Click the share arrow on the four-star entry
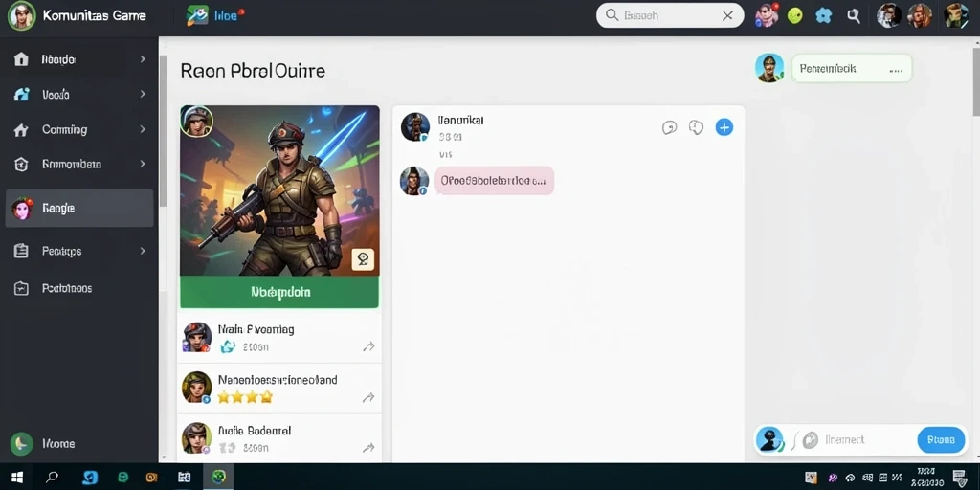 click(368, 397)
